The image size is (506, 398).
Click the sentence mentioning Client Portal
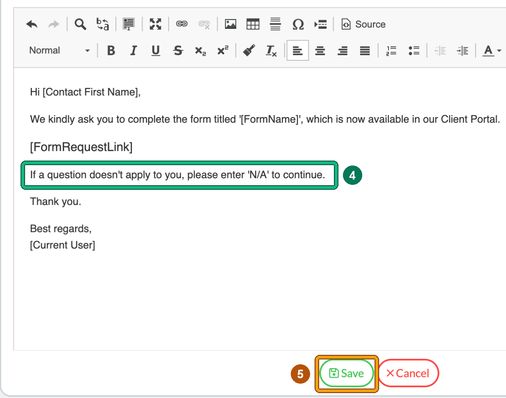point(265,119)
